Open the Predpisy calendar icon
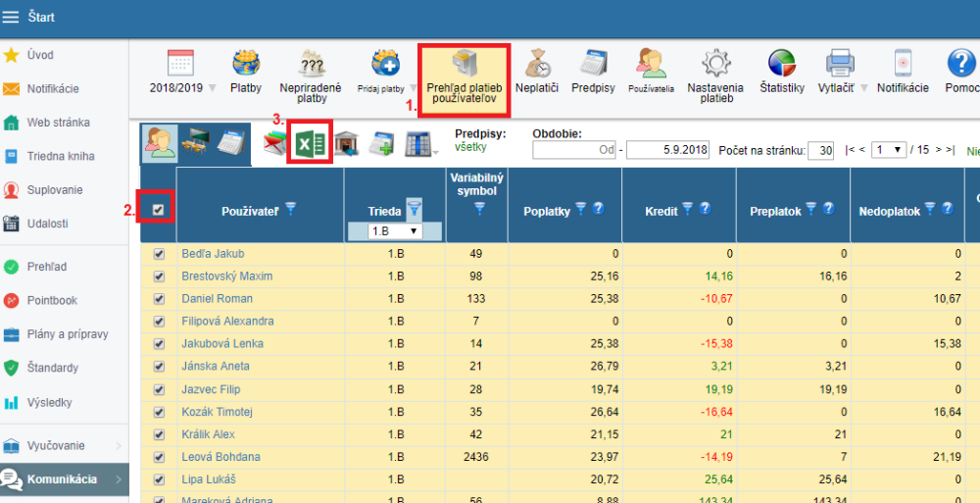 pos(592,63)
